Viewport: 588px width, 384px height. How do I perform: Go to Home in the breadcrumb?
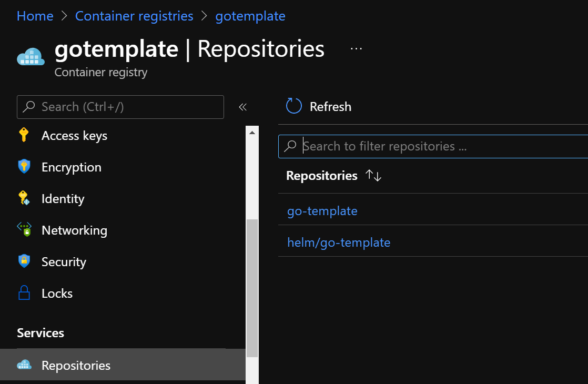pos(35,16)
